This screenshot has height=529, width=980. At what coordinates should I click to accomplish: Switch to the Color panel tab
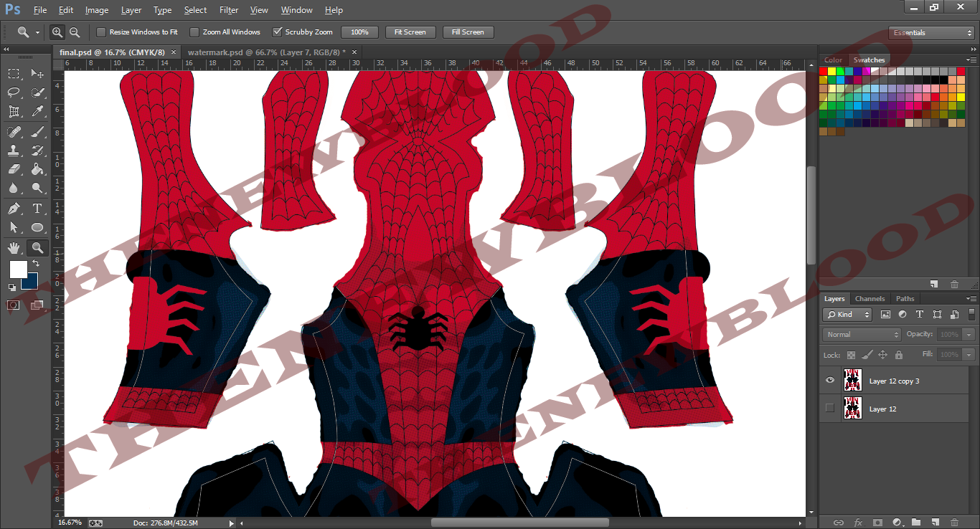(834, 60)
